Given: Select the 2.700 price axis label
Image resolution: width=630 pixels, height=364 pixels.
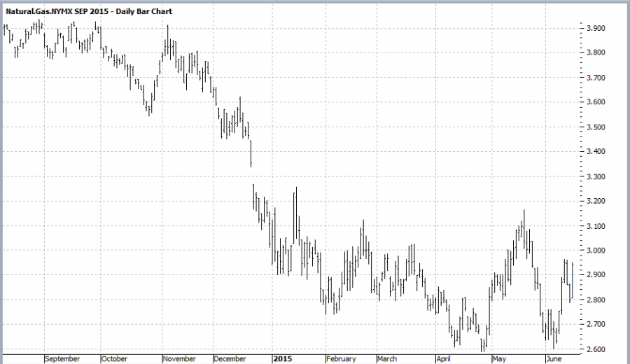Looking at the screenshot, I should click(596, 324).
